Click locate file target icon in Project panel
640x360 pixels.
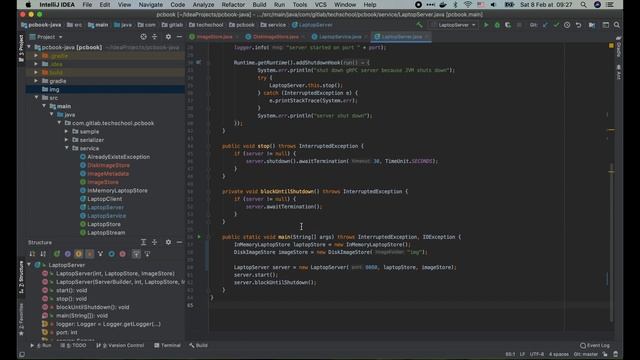pyautogui.click(x=143, y=37)
